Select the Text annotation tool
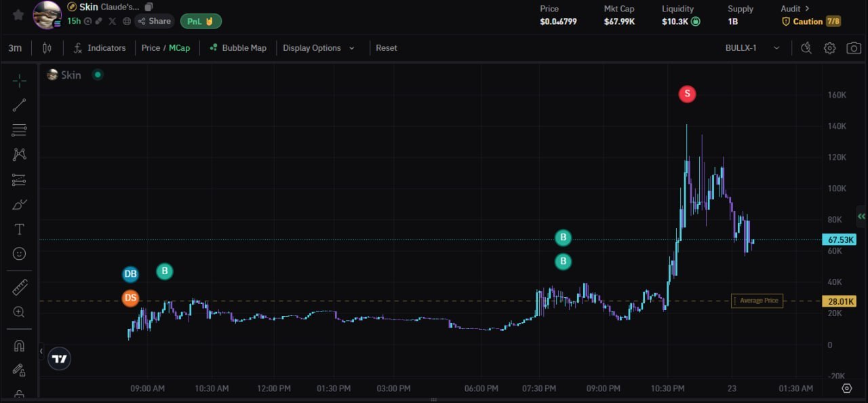Viewport: 868px width, 403px height. pos(19,229)
